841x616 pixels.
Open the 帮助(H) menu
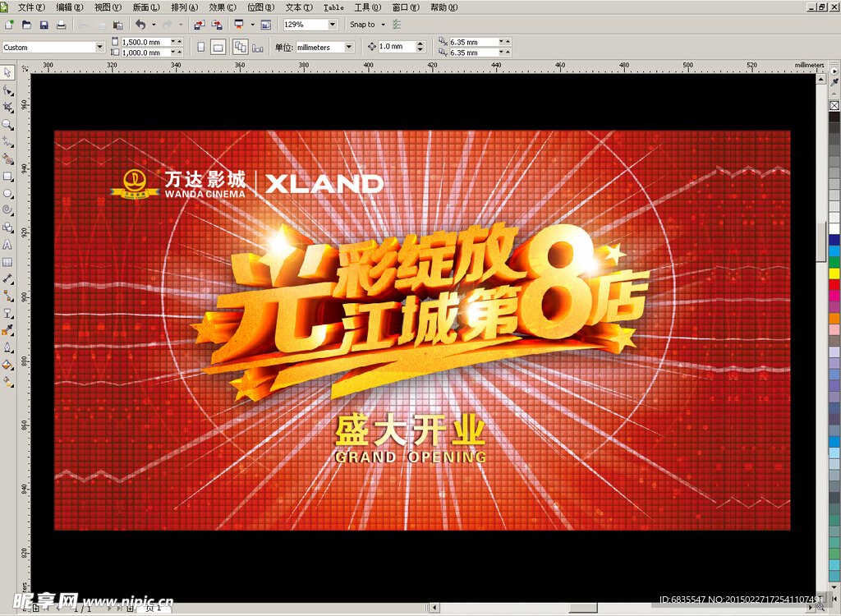click(x=444, y=7)
